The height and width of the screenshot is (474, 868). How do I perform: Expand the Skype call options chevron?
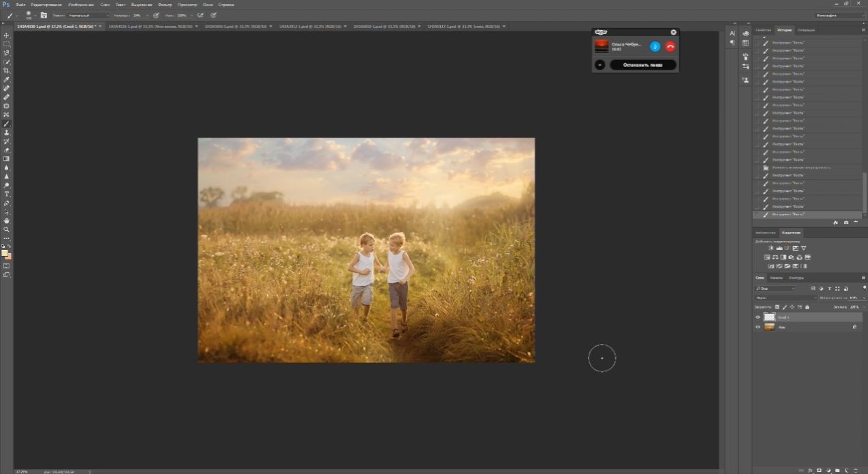tap(600, 65)
